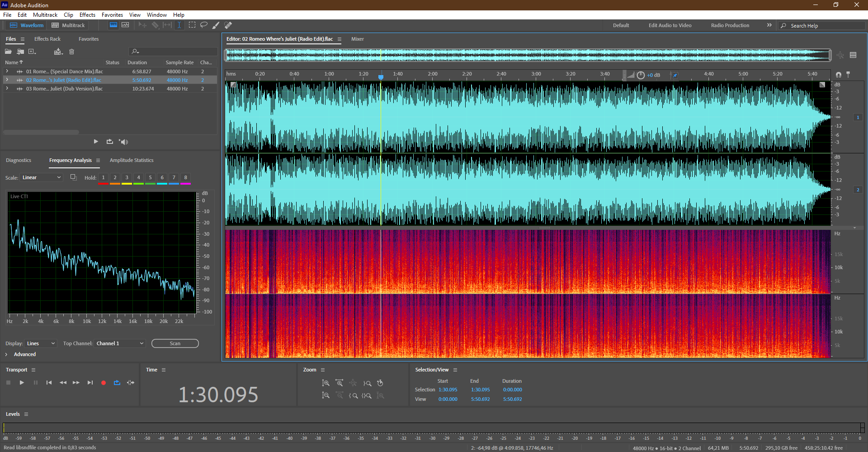The height and width of the screenshot is (452, 868).
Task: Click the Play button in Transport panel
Action: [x=22, y=383]
